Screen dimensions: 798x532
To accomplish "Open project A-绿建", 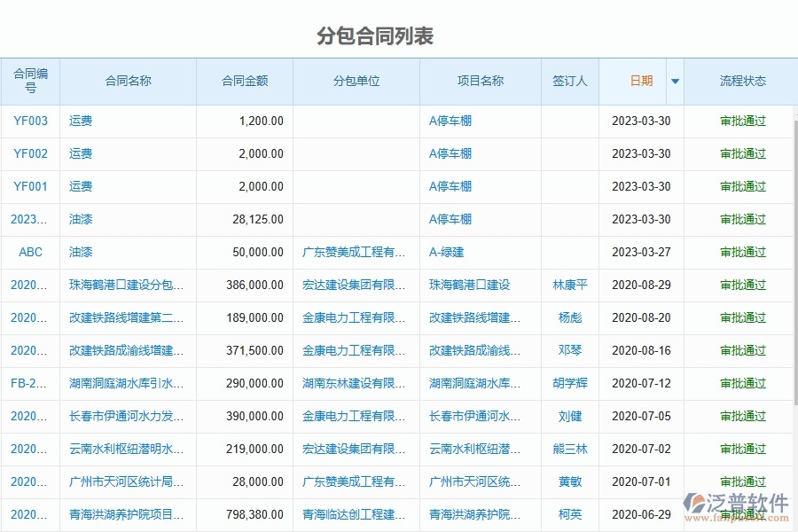I will [446, 252].
